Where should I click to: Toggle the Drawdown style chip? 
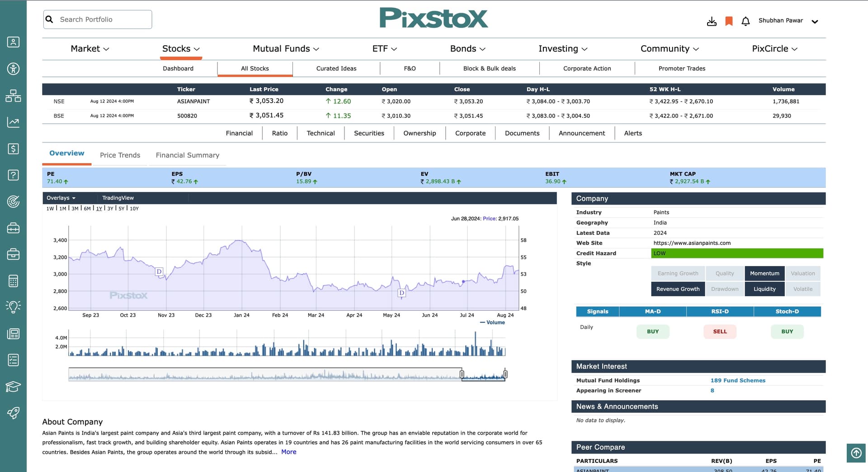[725, 289]
